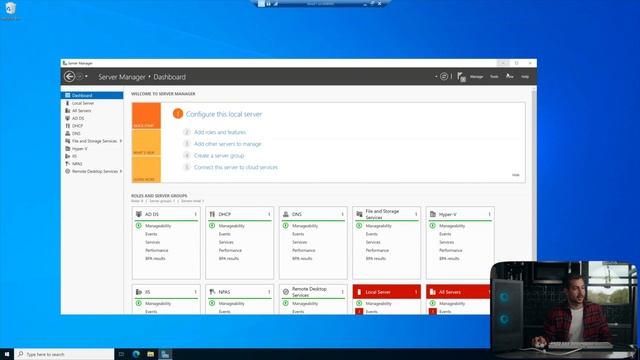Select the Learn More orange tab
This screenshot has height=360, width=640.
[146, 169]
